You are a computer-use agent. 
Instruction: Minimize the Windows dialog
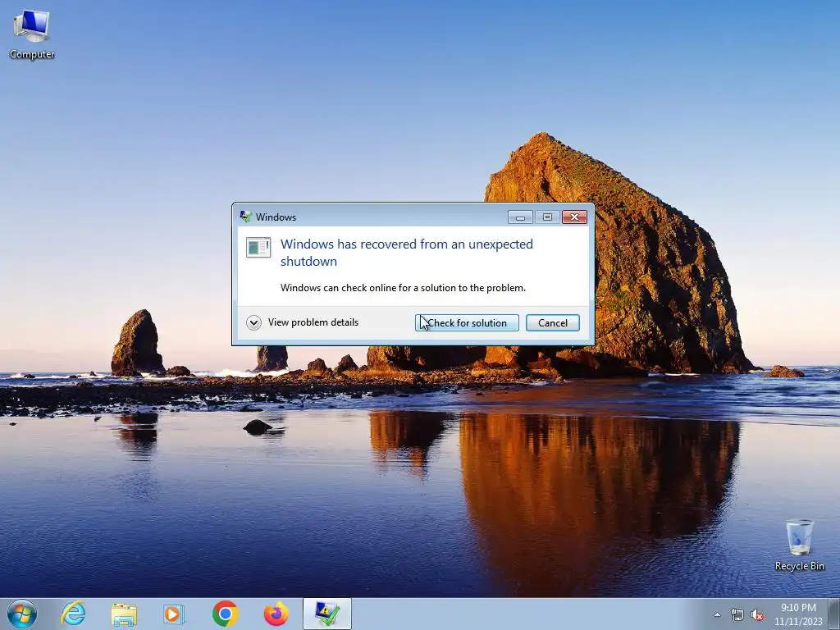point(520,217)
